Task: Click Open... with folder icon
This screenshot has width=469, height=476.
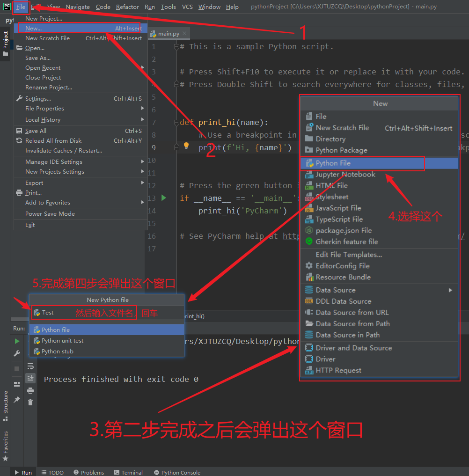Action: coord(81,48)
